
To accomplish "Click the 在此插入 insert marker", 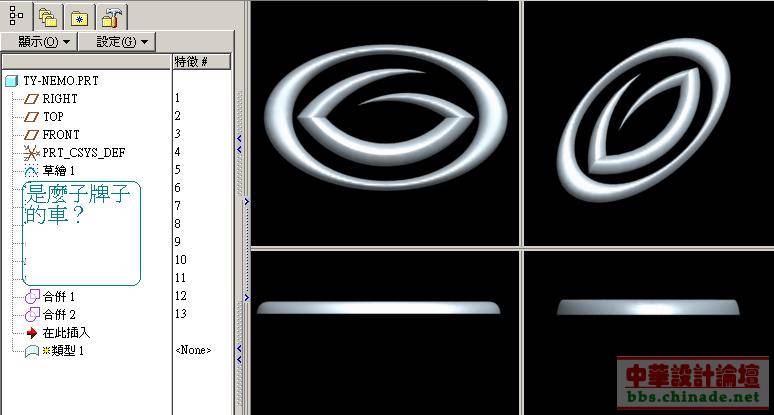I will click(66, 333).
